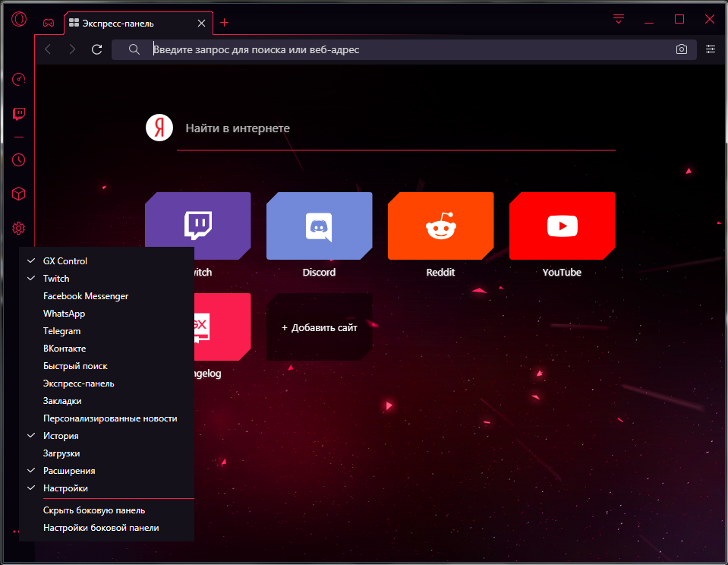Reload the current page
Image resolution: width=728 pixels, height=565 pixels.
point(96,49)
